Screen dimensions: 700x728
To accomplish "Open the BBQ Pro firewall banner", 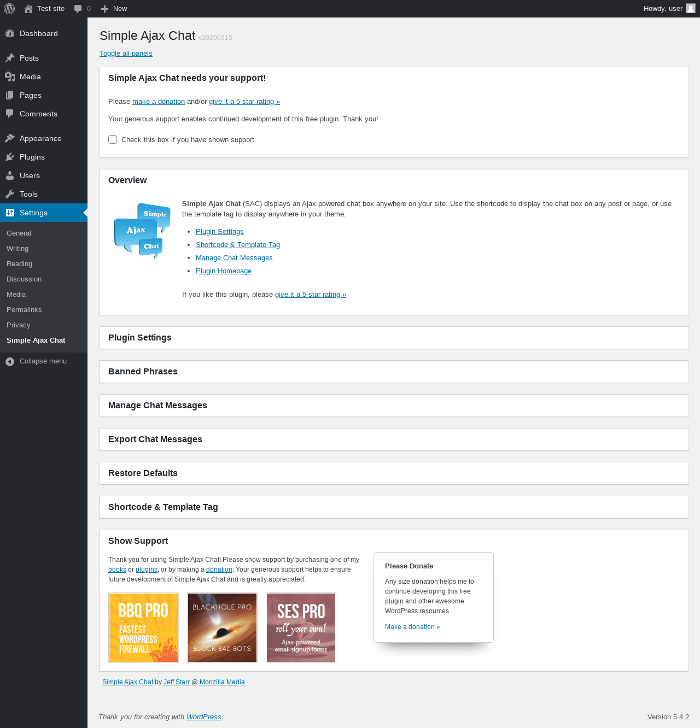I will 143,627.
